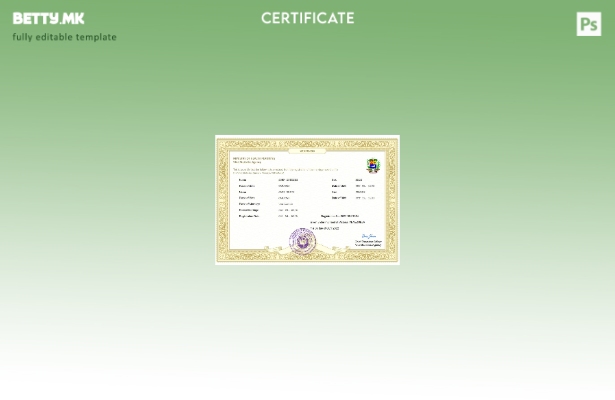Click the blue signature on the certificate
The width and height of the screenshot is (615, 400).
coord(368,236)
